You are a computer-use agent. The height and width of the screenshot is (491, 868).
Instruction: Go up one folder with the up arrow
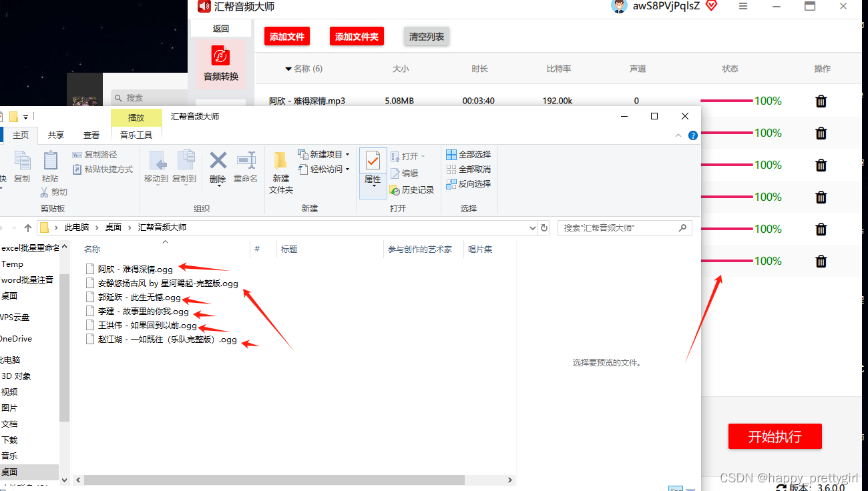(27, 227)
